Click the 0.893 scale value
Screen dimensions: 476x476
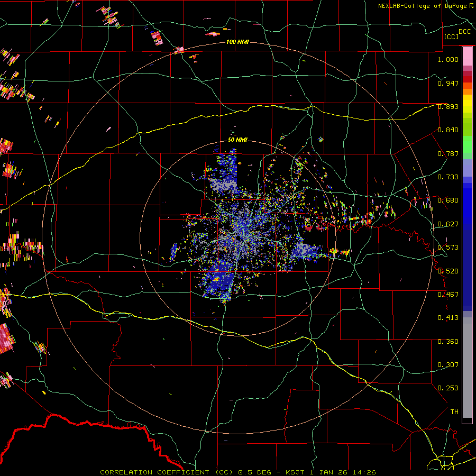448,106
